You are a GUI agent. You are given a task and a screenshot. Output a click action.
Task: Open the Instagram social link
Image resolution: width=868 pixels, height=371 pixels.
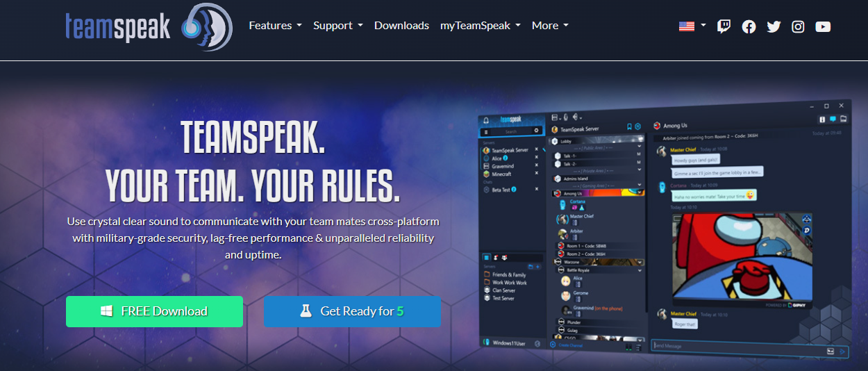pos(799,26)
